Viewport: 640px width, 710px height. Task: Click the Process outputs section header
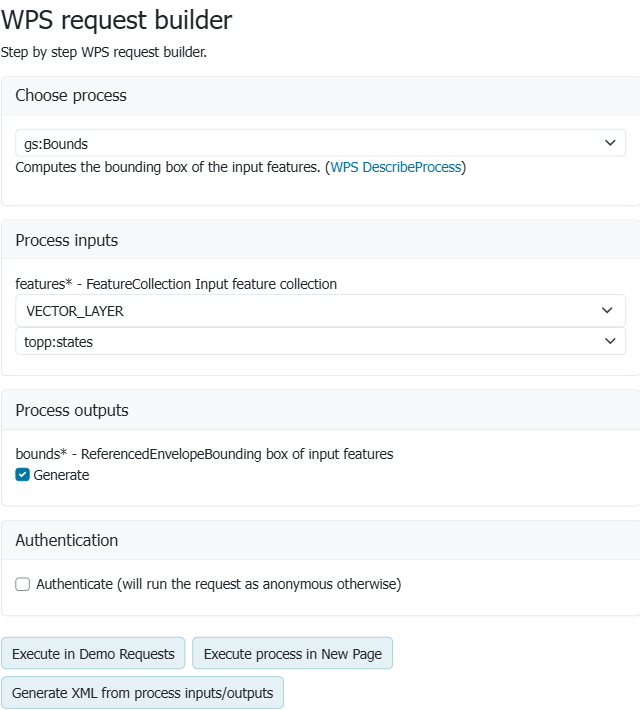(x=72, y=410)
